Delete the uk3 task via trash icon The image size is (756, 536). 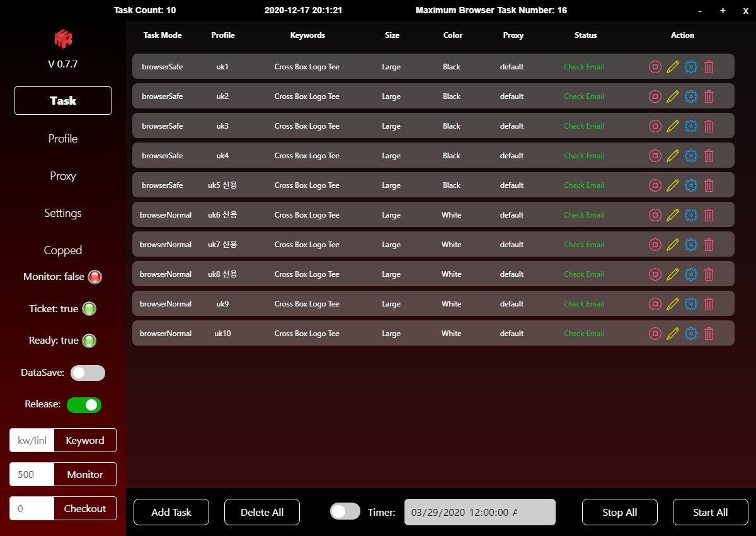(x=709, y=126)
